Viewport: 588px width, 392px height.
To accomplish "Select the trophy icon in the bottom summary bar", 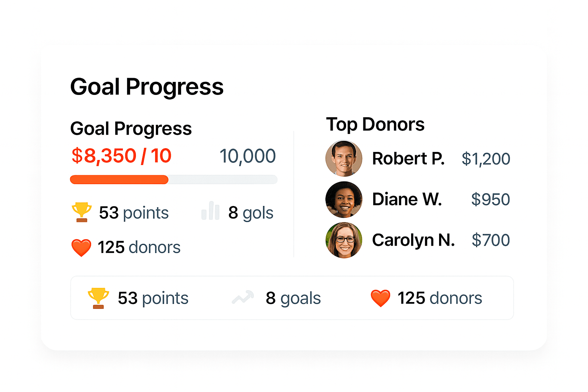I will 98,298.
